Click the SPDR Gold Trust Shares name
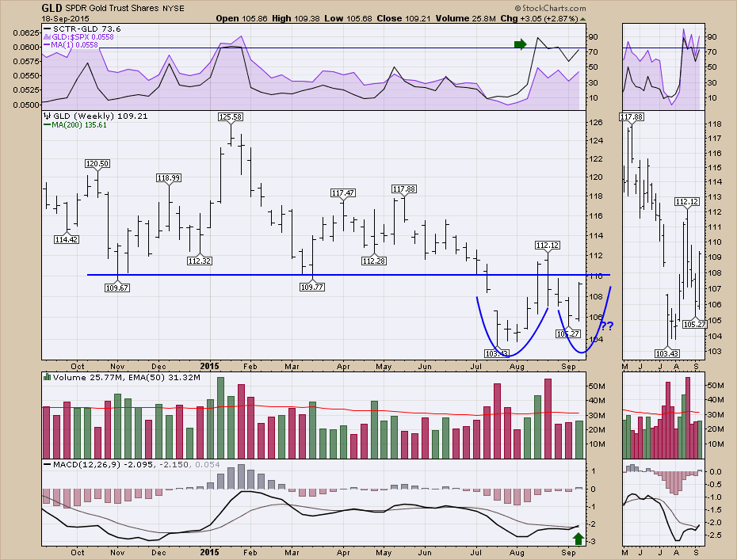This screenshot has height=560, width=737. coord(112,9)
